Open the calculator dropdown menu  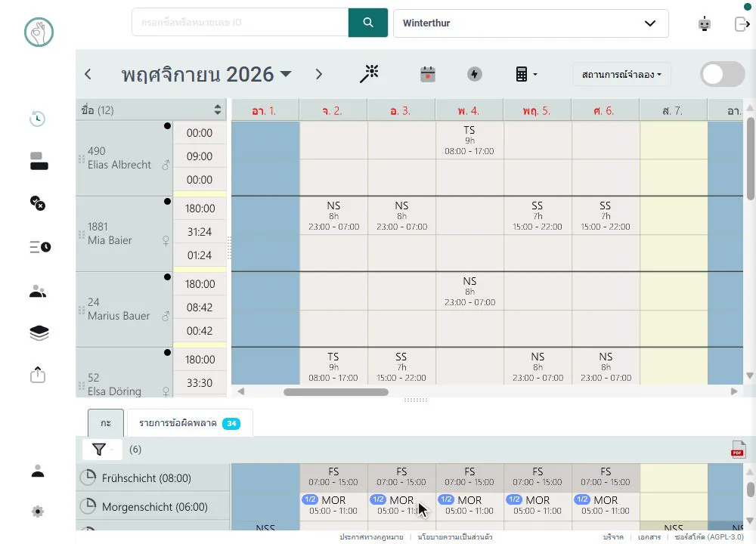point(526,74)
